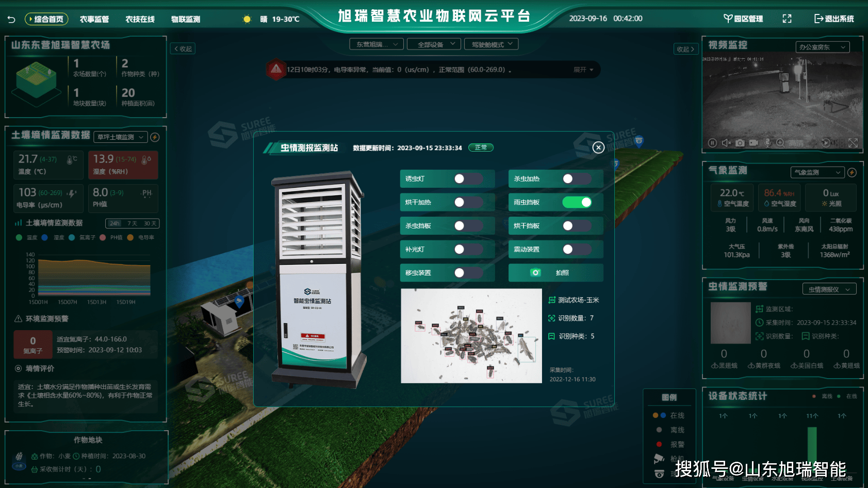Image resolution: width=868 pixels, height=488 pixels.
Task: Click the soil temperature thermometer icon
Action: (71, 160)
